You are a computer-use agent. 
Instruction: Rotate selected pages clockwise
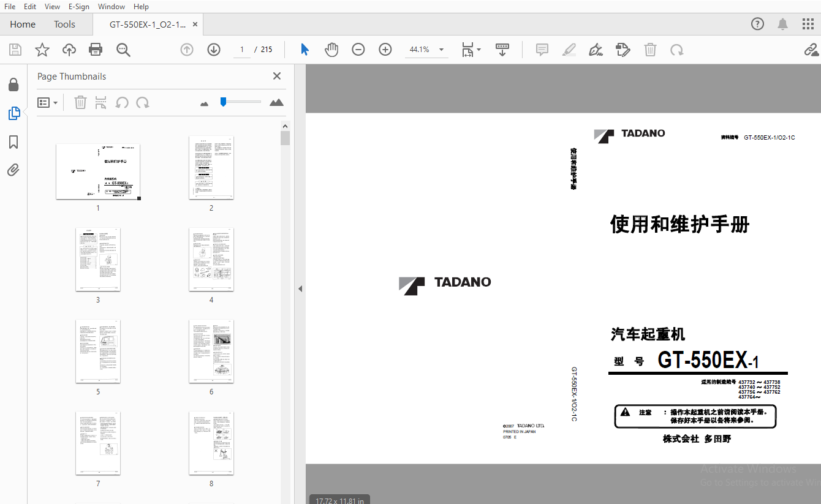[143, 102]
